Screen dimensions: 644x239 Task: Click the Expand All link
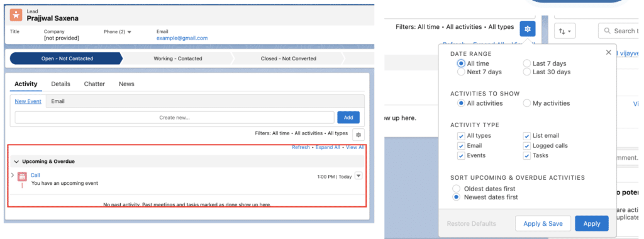click(328, 147)
